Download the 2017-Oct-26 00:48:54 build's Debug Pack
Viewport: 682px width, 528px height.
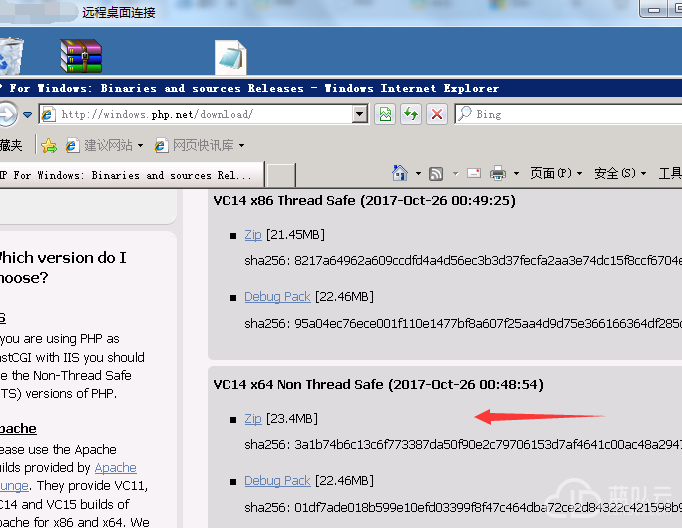(x=277, y=481)
